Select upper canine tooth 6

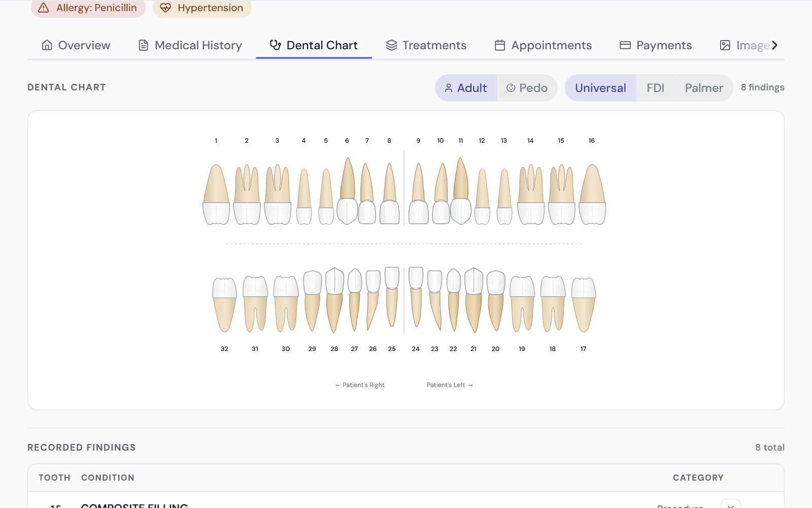coord(348,191)
